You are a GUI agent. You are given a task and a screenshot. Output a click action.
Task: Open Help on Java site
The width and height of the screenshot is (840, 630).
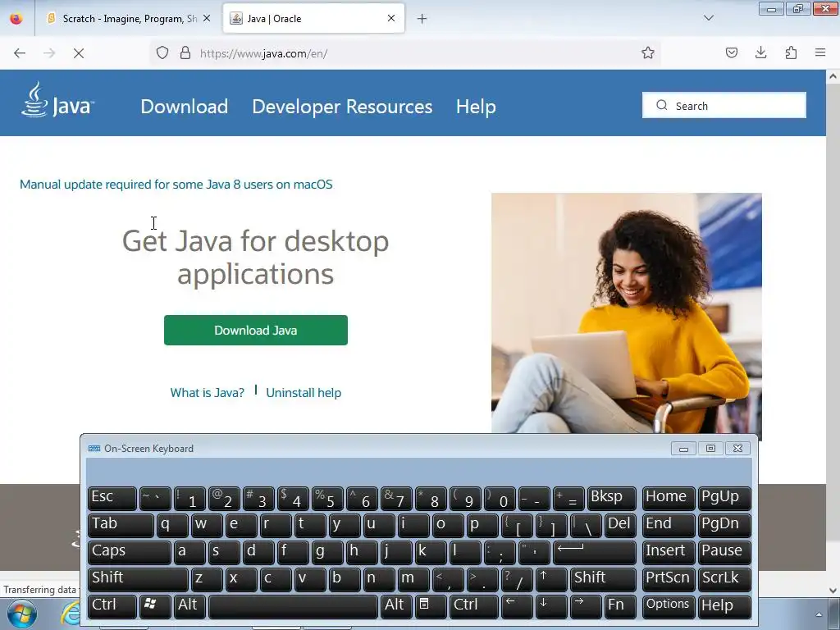476,107
